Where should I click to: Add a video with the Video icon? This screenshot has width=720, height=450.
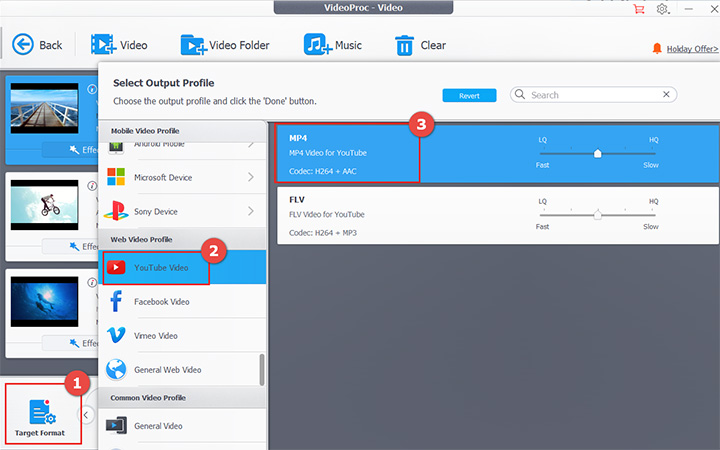(x=119, y=45)
